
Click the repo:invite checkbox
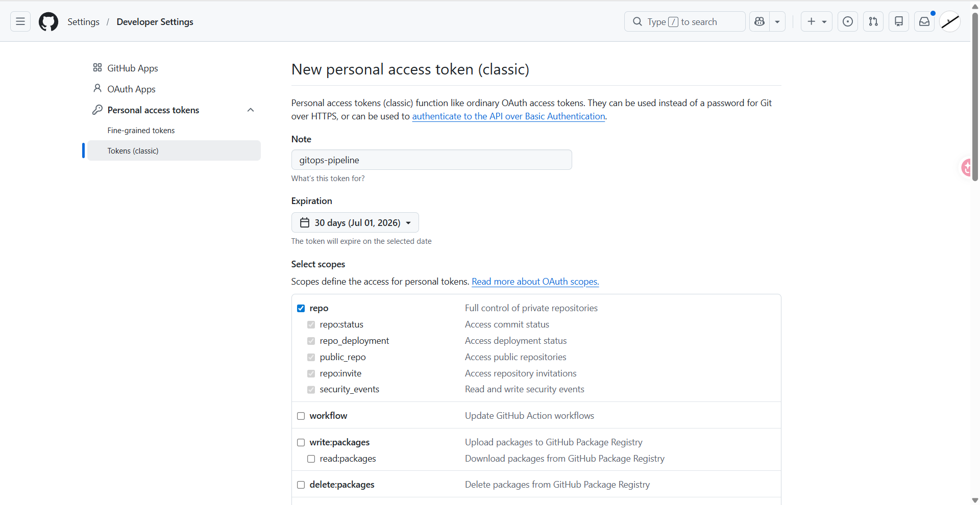[311, 373]
